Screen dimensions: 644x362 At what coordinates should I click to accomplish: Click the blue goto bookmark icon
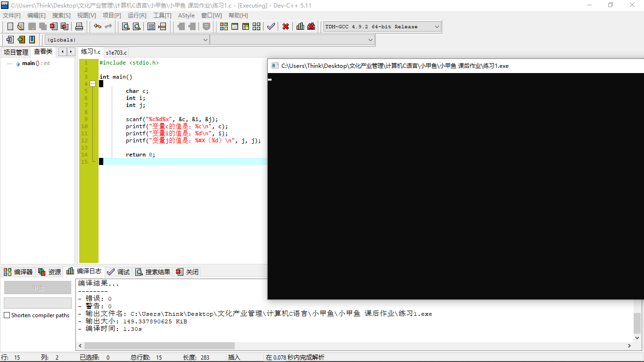tap(32, 40)
